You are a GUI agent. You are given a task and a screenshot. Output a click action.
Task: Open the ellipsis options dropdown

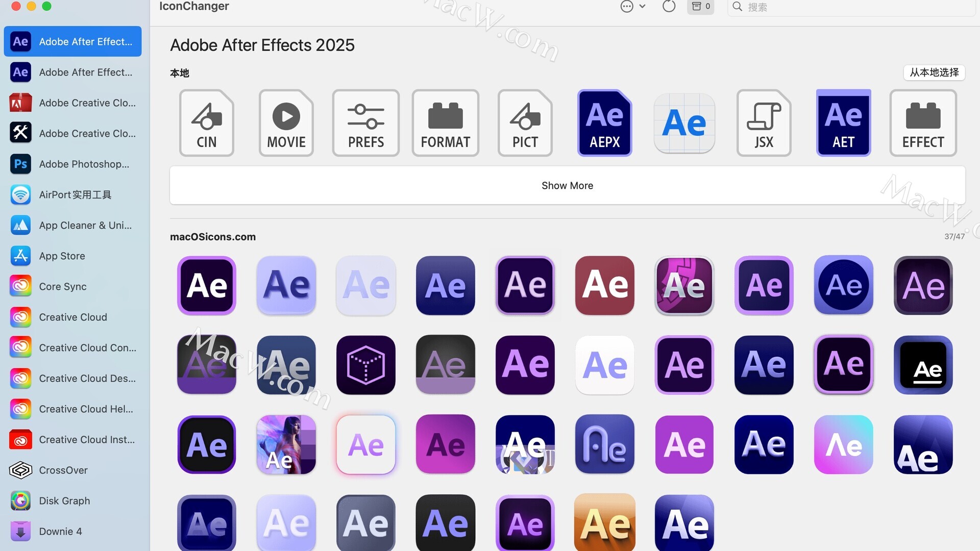point(633,6)
